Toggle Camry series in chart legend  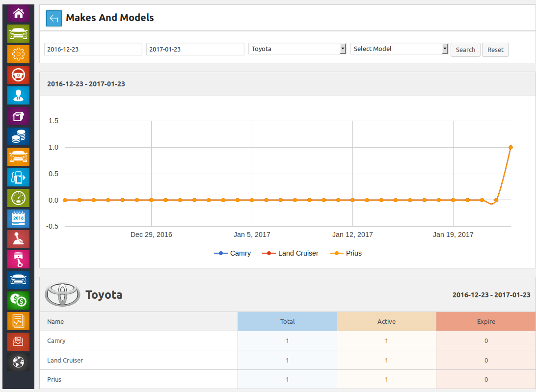pyautogui.click(x=233, y=253)
